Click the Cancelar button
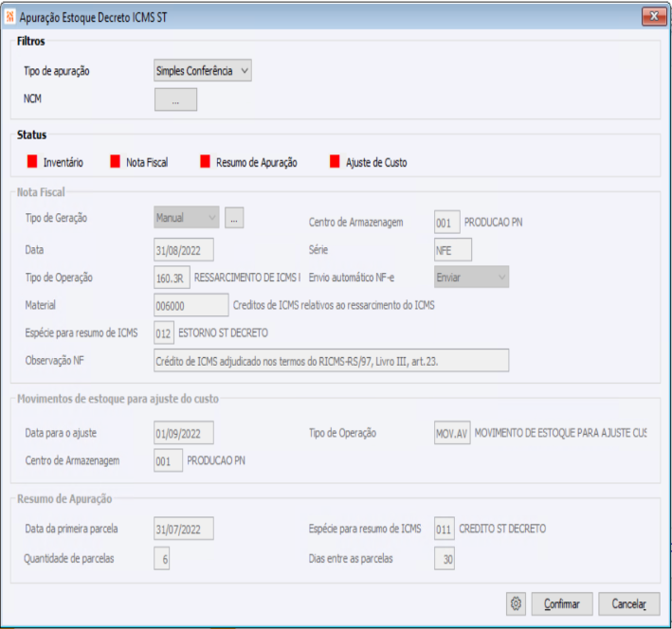The height and width of the screenshot is (629, 672). [628, 603]
